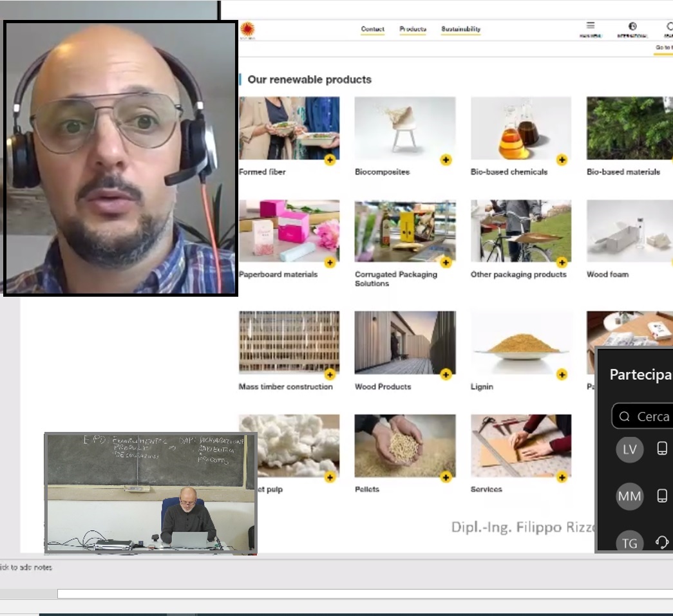The image size is (673, 616).
Task: Click the Corrugated Packaging Solutions image
Action: pos(405,231)
